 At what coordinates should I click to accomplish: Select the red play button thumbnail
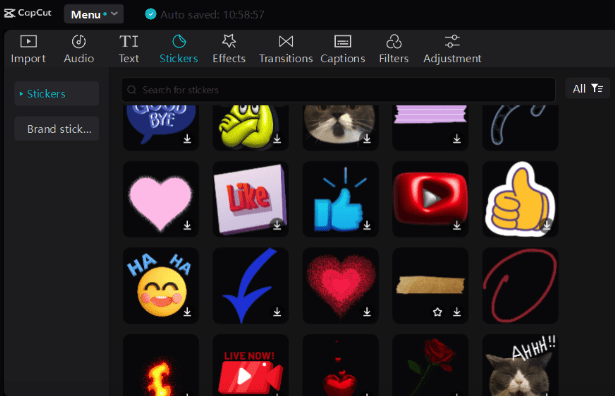point(430,199)
